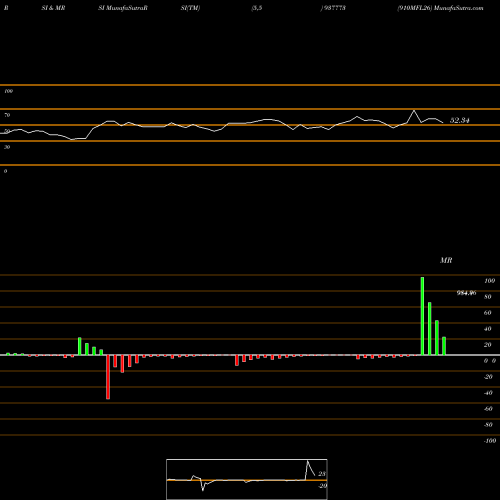
Task: Click the tallest green histogram bar
Action: pyautogui.click(x=422, y=316)
